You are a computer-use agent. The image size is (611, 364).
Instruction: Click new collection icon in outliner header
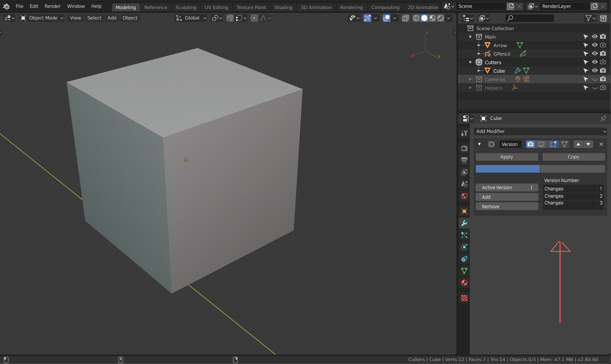click(603, 18)
